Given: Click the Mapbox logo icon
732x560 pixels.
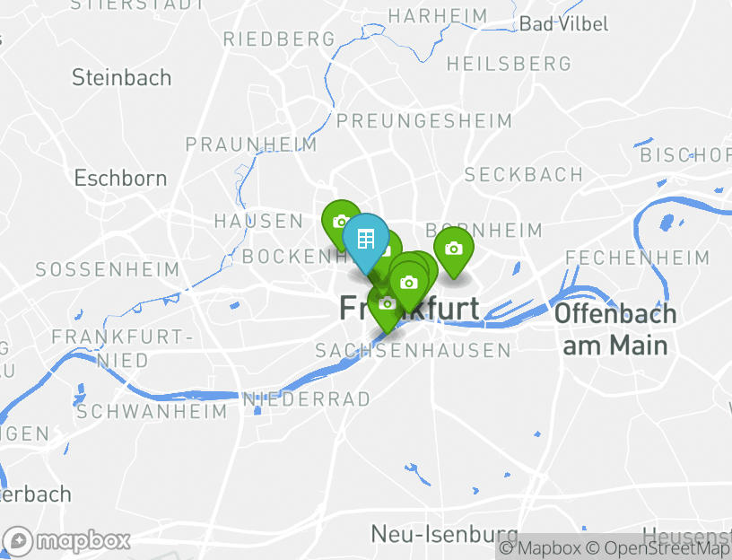Looking at the screenshot, I should [x=18, y=541].
